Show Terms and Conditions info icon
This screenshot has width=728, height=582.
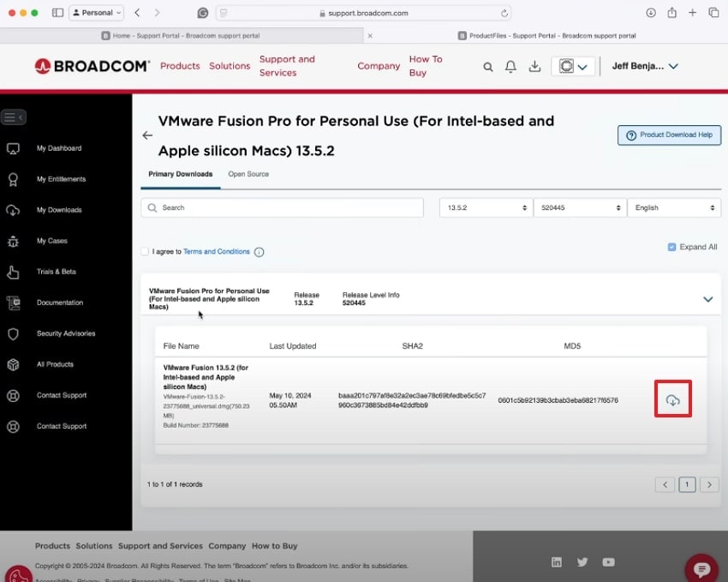259,252
